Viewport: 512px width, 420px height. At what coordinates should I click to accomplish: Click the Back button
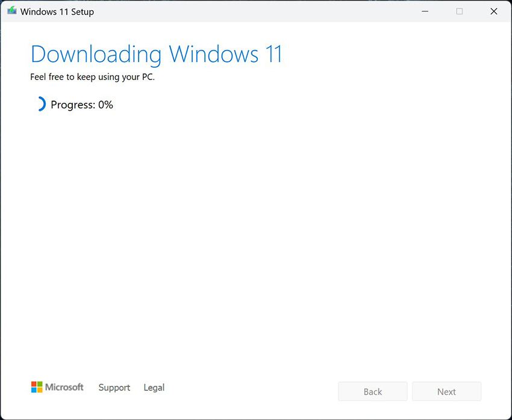coord(373,391)
